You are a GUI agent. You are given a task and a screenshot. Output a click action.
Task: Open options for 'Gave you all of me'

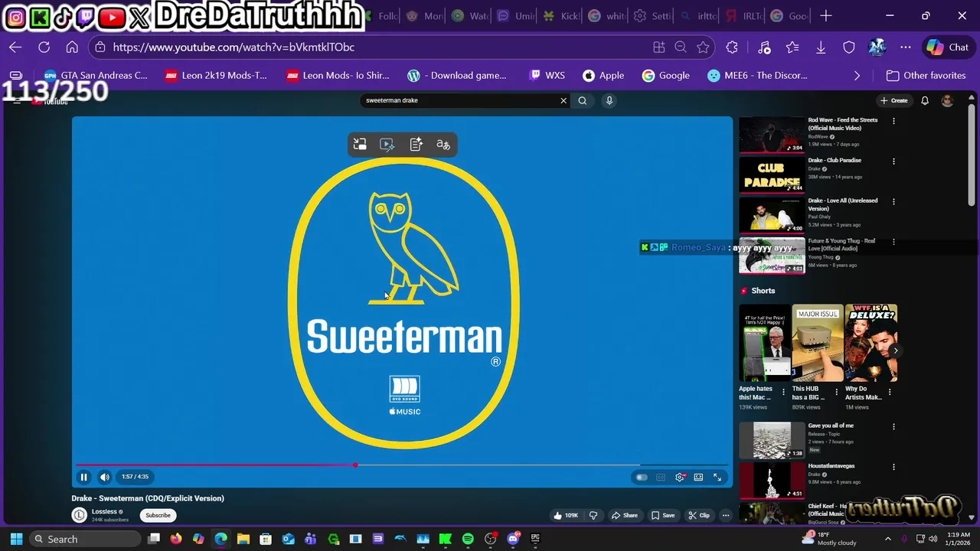click(893, 426)
